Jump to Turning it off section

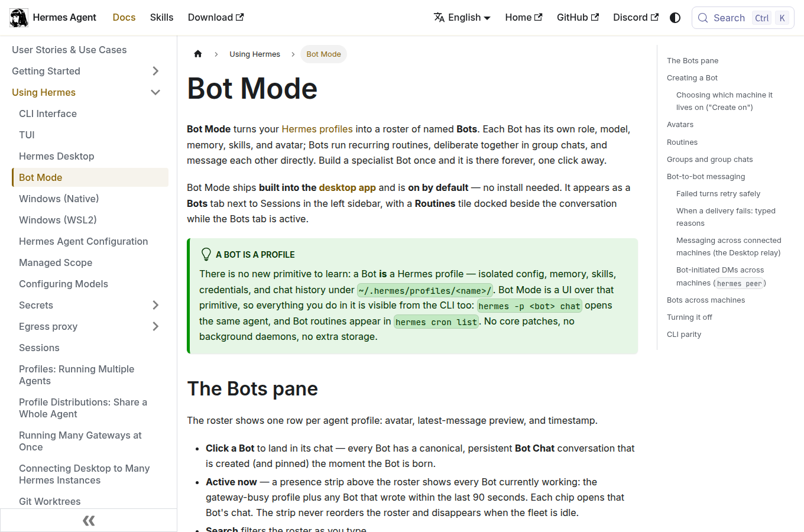pyautogui.click(x=689, y=317)
